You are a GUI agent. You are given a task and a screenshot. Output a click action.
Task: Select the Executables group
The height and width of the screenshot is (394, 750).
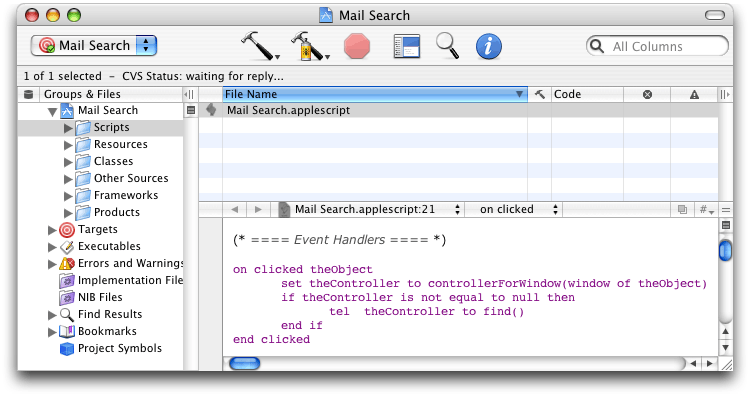pyautogui.click(x=100, y=246)
